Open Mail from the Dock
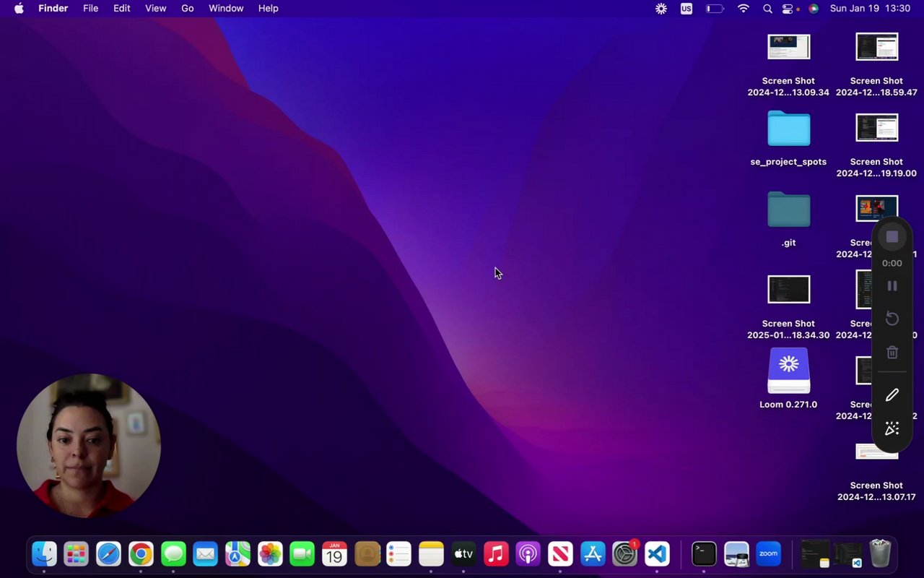This screenshot has height=578, width=924. point(206,554)
